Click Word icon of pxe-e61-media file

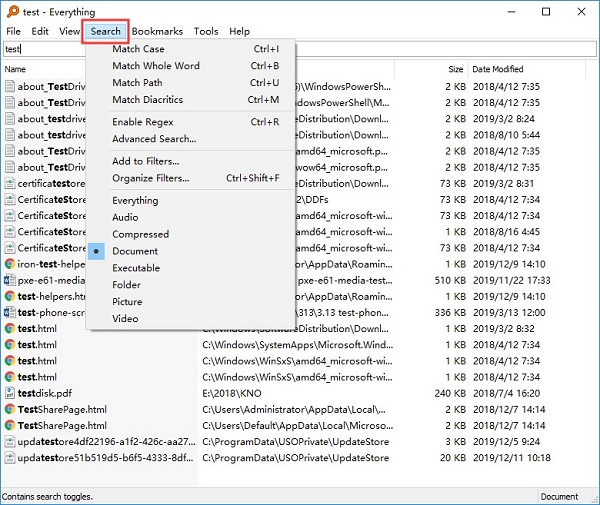click(x=10, y=280)
